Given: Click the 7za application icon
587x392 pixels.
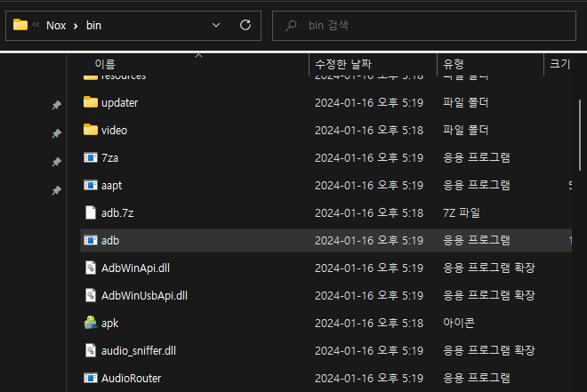Looking at the screenshot, I should [x=90, y=157].
